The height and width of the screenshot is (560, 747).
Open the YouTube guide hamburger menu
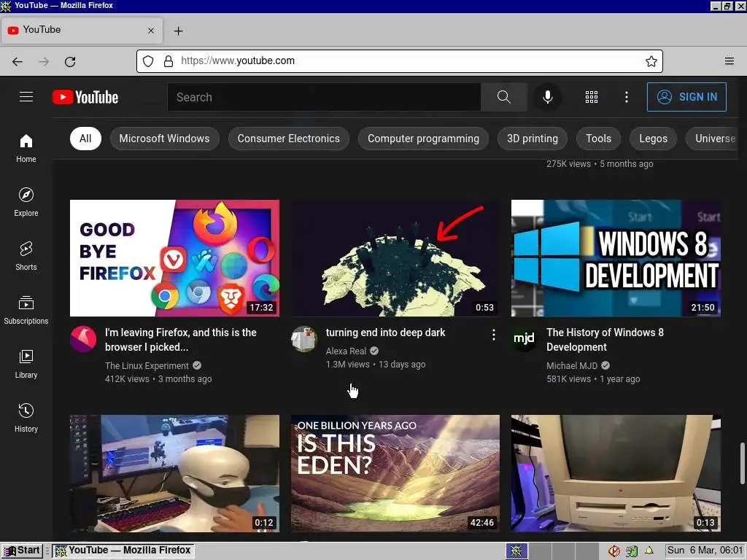click(26, 97)
